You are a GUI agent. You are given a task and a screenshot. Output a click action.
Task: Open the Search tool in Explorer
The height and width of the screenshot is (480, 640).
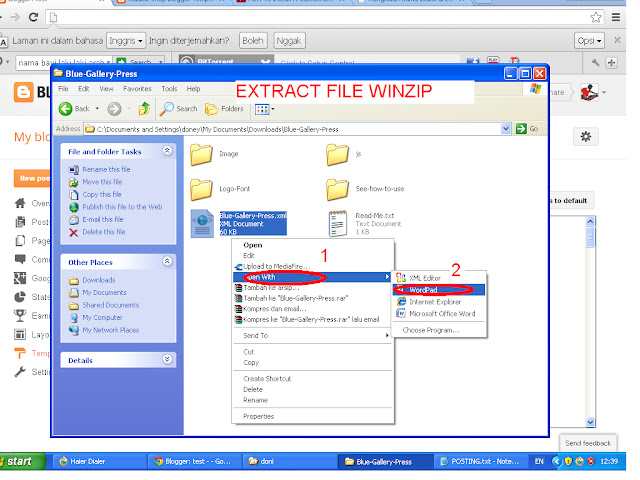point(178,109)
